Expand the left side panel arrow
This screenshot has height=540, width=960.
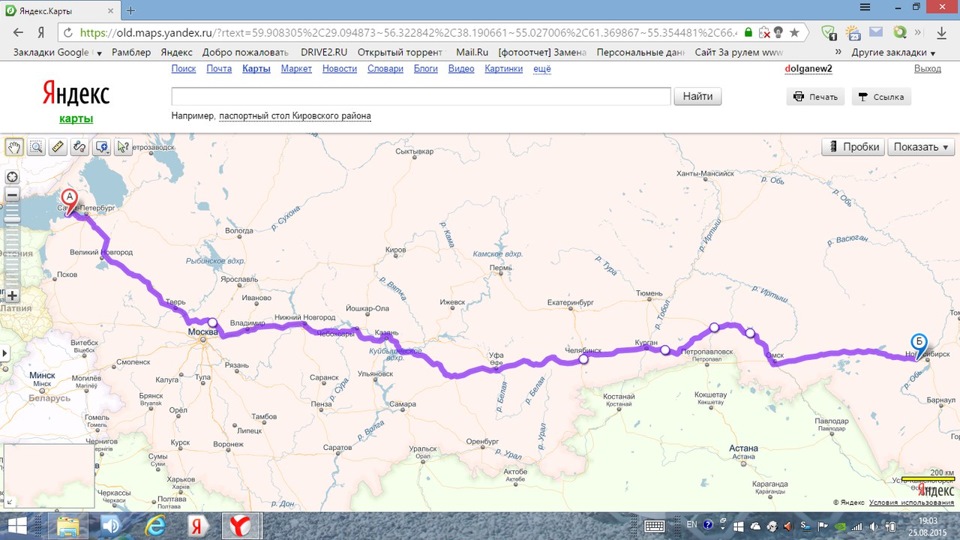pyautogui.click(x=4, y=353)
